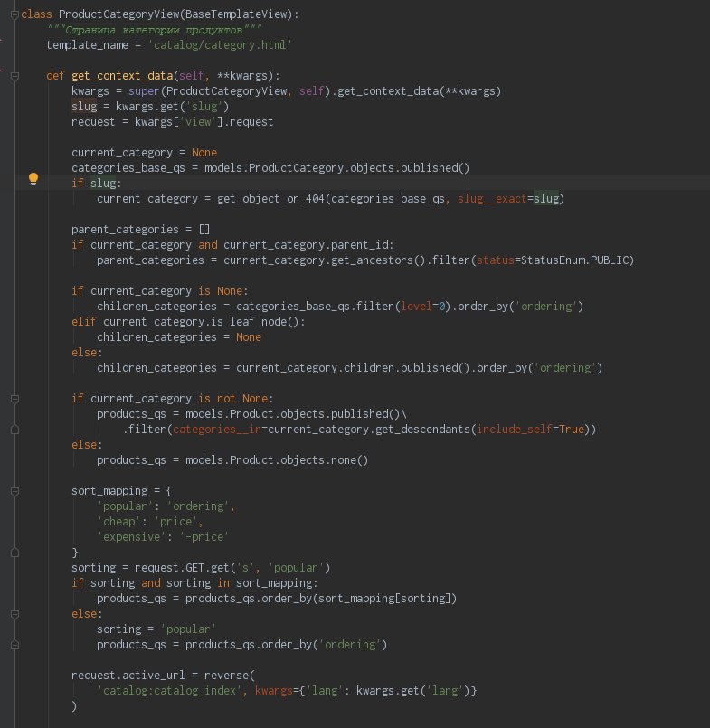Click the 's' query parameter string

[x=245, y=568]
